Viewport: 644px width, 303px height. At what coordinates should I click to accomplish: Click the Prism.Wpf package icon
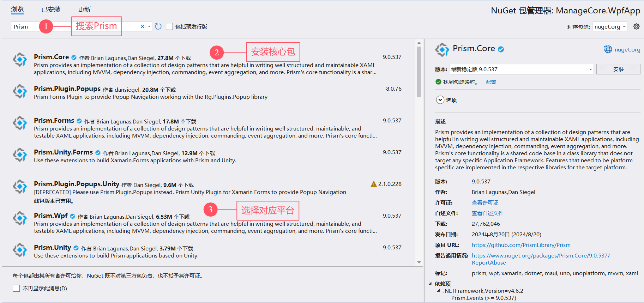click(20, 218)
